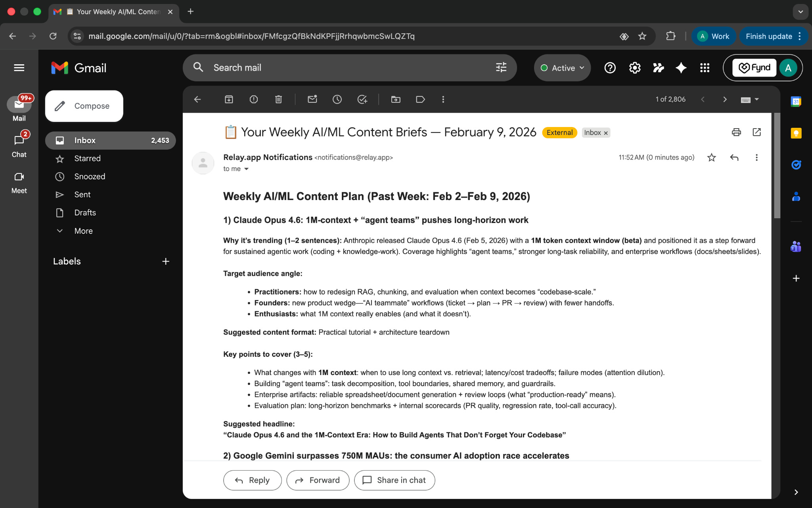Expand the 'to me' recipient details
The height and width of the screenshot is (508, 812).
click(x=246, y=169)
